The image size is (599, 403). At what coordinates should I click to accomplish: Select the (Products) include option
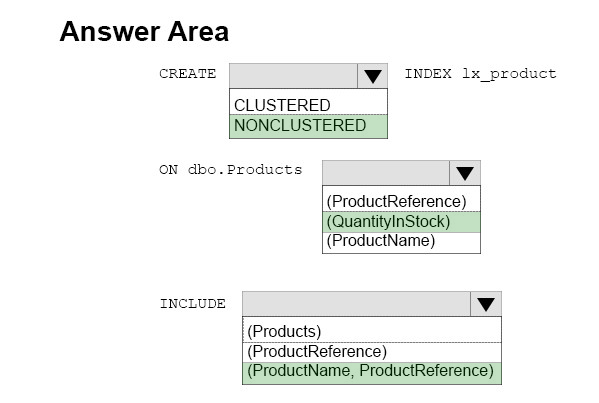point(372,332)
